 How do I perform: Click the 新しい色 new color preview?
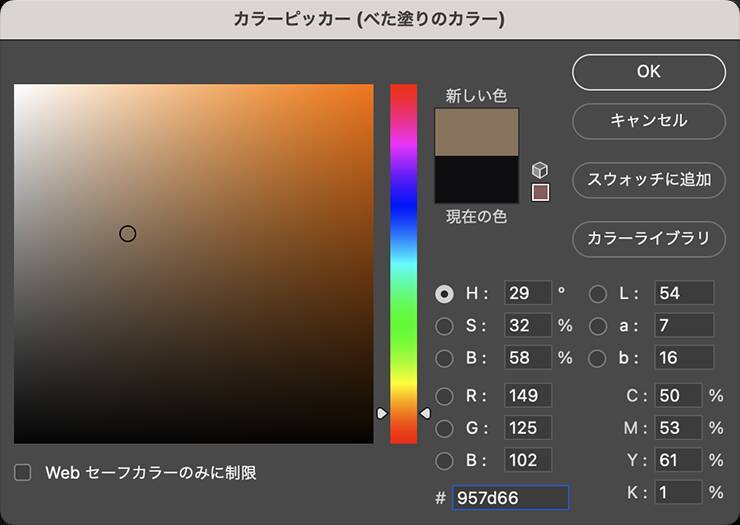click(x=476, y=131)
